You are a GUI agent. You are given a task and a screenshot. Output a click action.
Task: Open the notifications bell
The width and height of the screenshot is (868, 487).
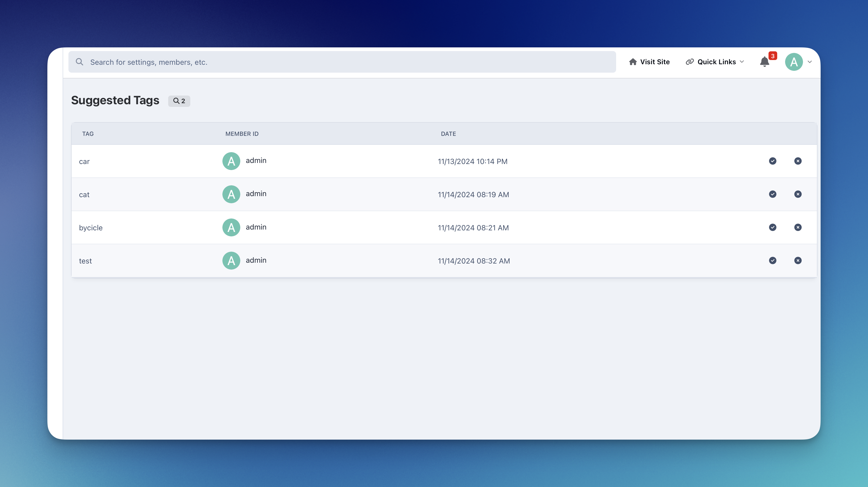[765, 62]
